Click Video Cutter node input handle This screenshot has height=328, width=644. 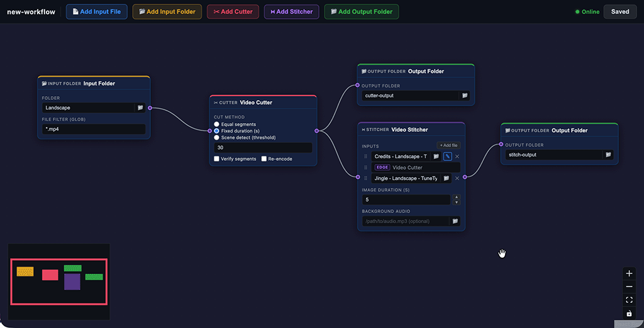point(209,131)
